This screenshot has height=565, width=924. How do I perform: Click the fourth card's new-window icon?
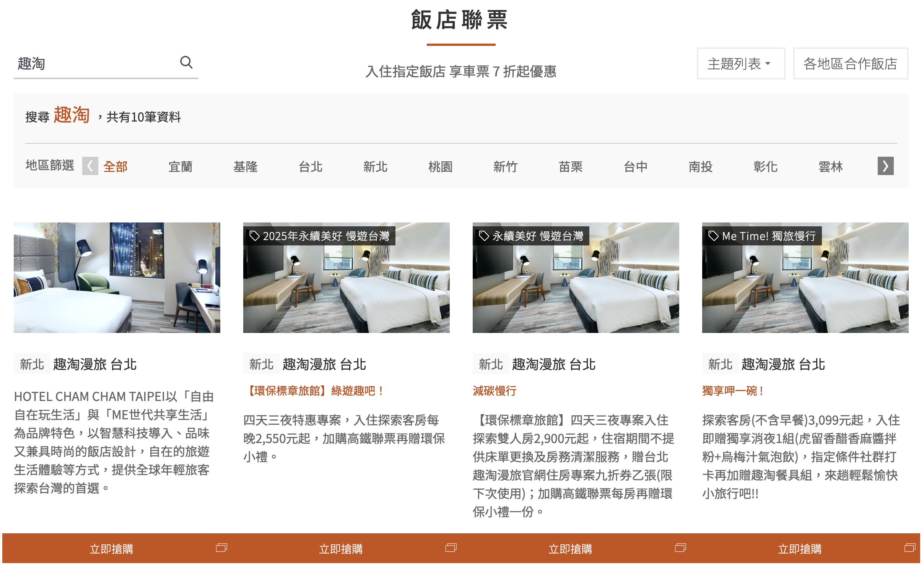pos(909,548)
